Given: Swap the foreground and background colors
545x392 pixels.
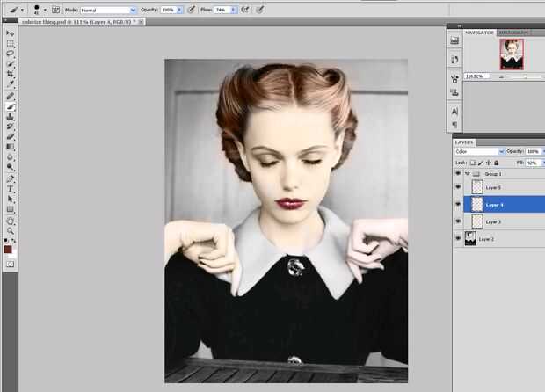Looking at the screenshot, I should (14, 241).
